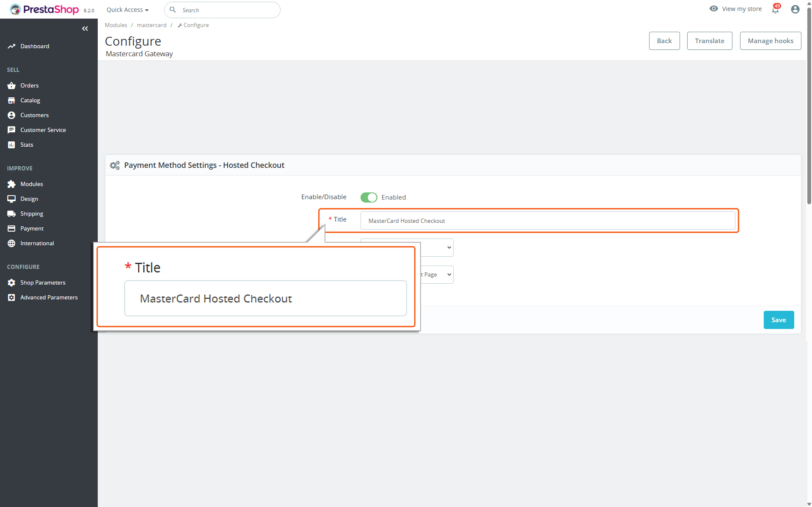Image resolution: width=812 pixels, height=507 pixels.
Task: Click the Orders basket icon
Action: point(11,86)
